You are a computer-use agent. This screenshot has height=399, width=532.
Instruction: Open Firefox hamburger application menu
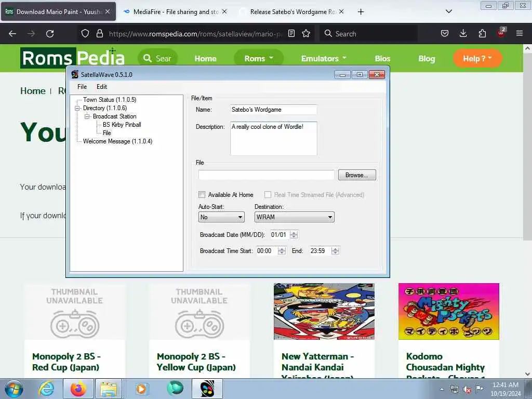[x=520, y=33]
